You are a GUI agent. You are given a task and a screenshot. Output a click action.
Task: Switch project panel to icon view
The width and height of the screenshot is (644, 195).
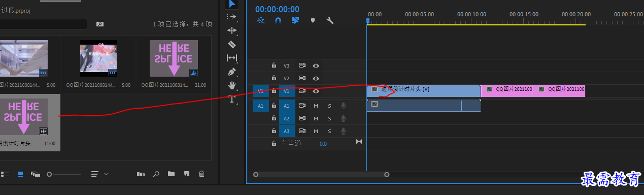point(20,174)
